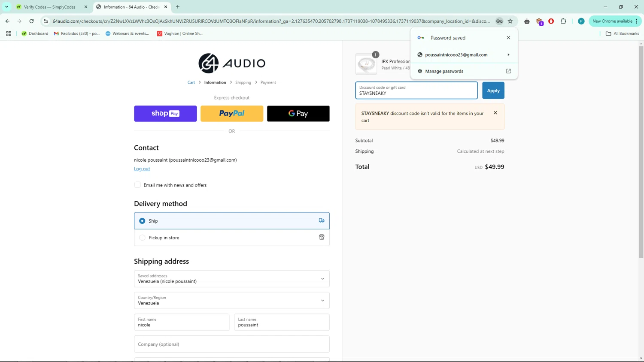Screen dimensions: 644x362
Task: Open Manage passwords external link icon
Action: (x=508, y=71)
